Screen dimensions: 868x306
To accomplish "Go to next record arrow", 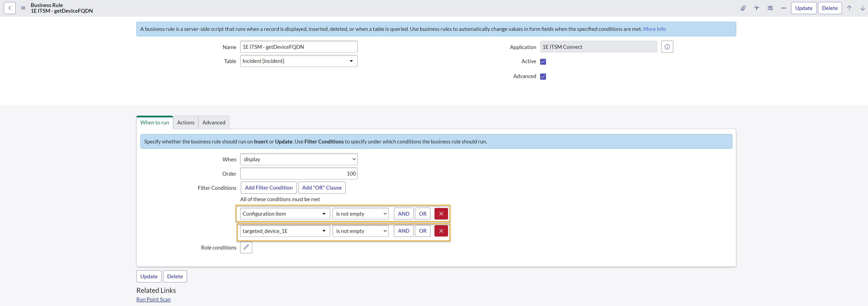I will (862, 8).
